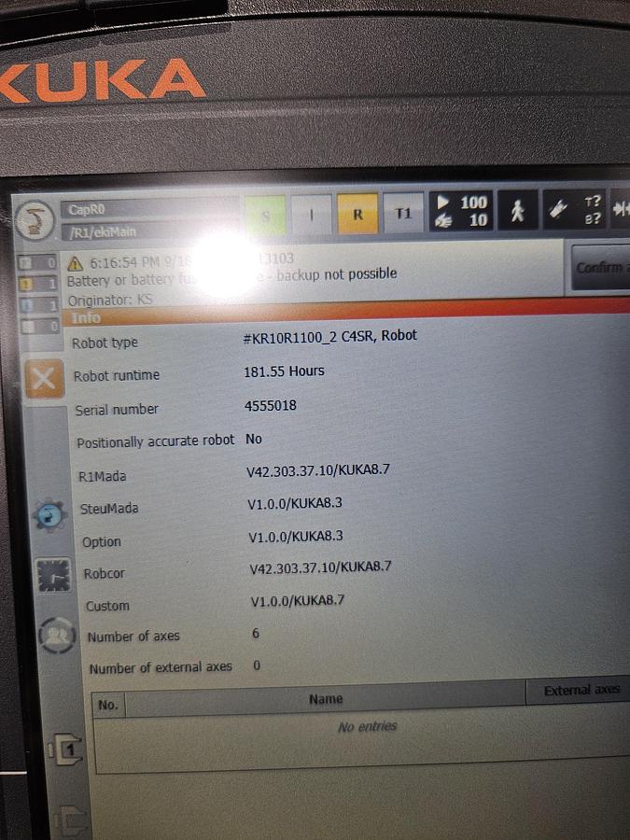630x840 pixels.
Task: Click the /R1/ekiMain program name
Action: (x=151, y=231)
